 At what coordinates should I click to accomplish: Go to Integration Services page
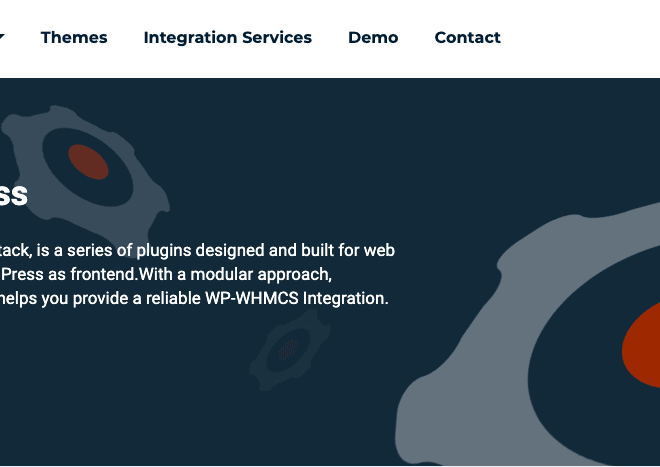pos(228,37)
